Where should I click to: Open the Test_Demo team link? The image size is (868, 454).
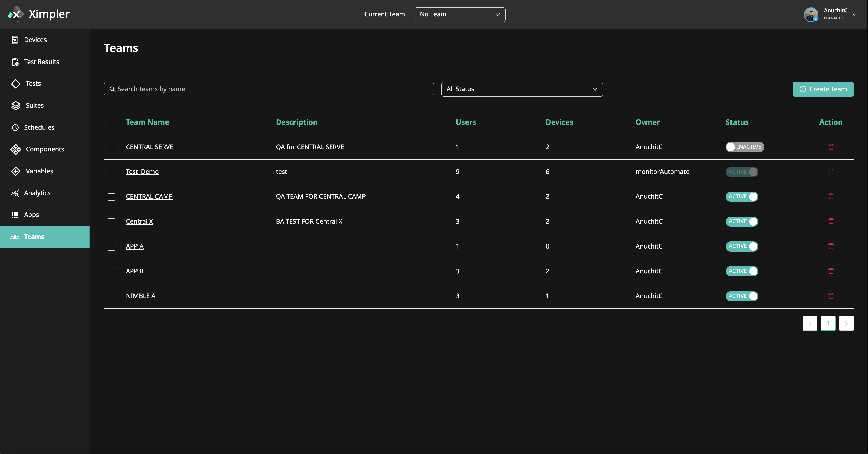[142, 172]
